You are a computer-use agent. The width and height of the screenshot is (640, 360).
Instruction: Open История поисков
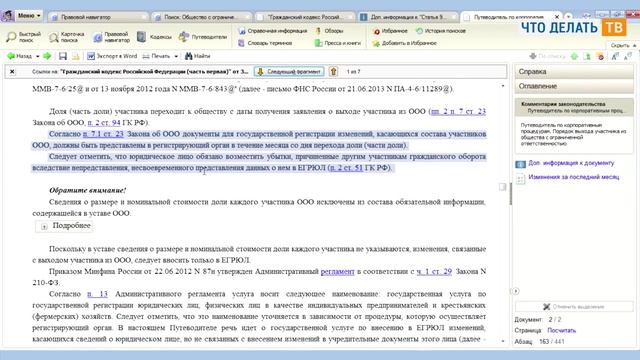coord(440,31)
